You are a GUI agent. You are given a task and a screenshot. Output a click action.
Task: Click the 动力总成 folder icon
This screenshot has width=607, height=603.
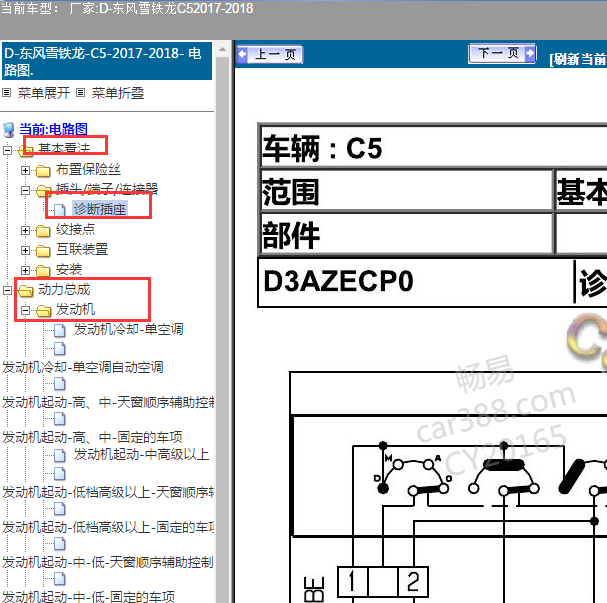coord(26,291)
